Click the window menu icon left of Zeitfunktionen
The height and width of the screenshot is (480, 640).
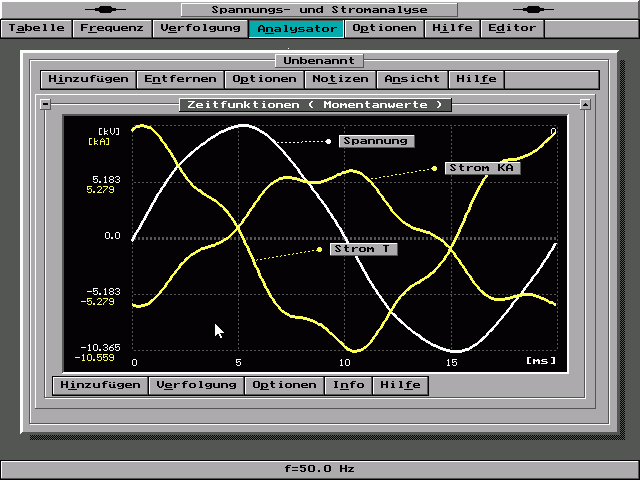pyautogui.click(x=45, y=104)
